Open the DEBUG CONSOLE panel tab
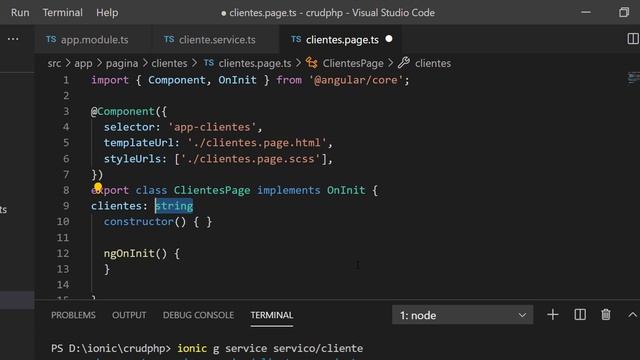The height and width of the screenshot is (360, 640). [198, 315]
